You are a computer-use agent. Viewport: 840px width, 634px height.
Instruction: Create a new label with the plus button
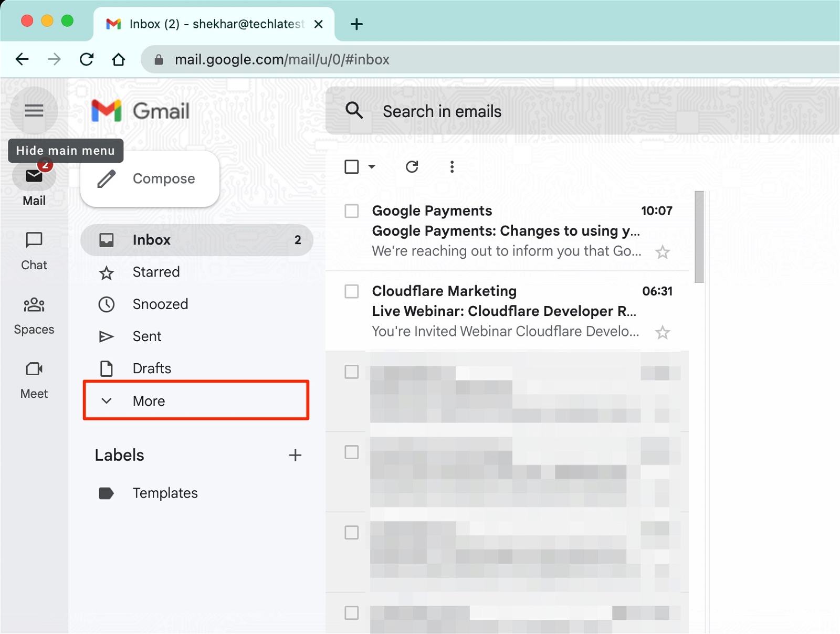(x=296, y=455)
